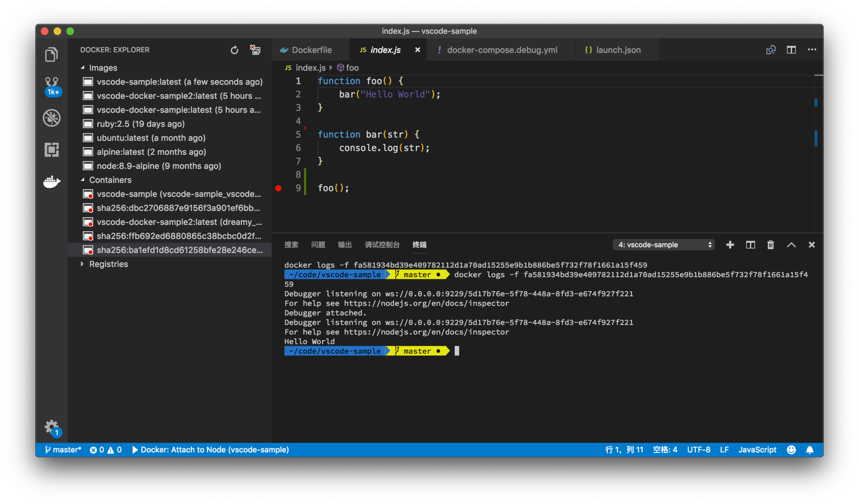Open the terminal selector dropdown vscode-sample

pos(663,245)
